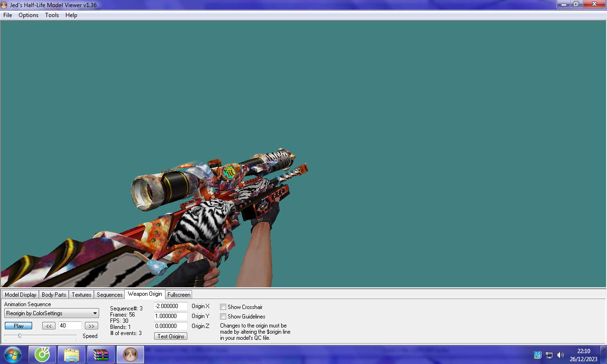607x364 pixels.
Task: Switch to the Sequences tab
Action: [x=110, y=294]
